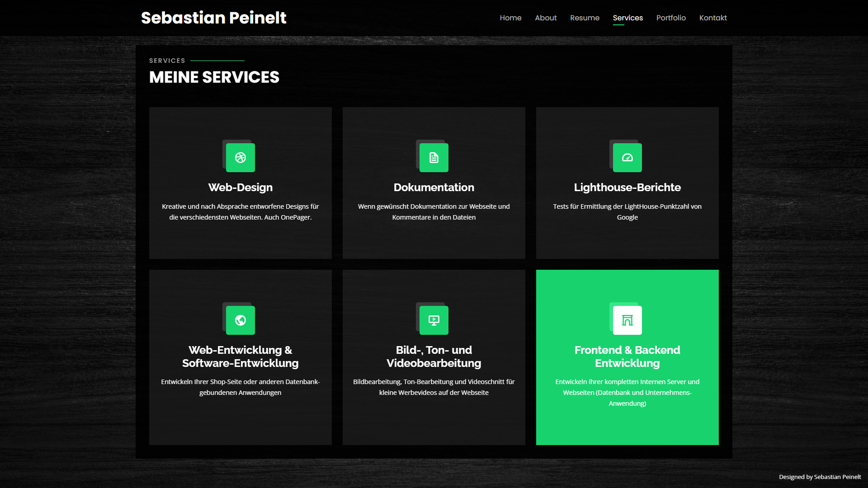Click the Web-Design dribbble ball icon
Viewport: 868px width, 488px height.
tap(241, 158)
